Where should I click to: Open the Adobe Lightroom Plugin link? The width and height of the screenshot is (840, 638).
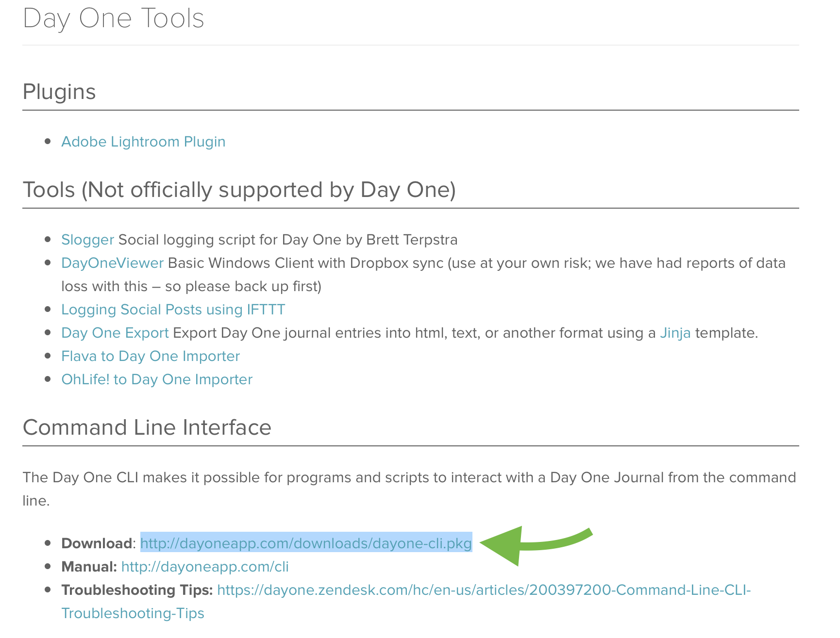[x=143, y=142]
